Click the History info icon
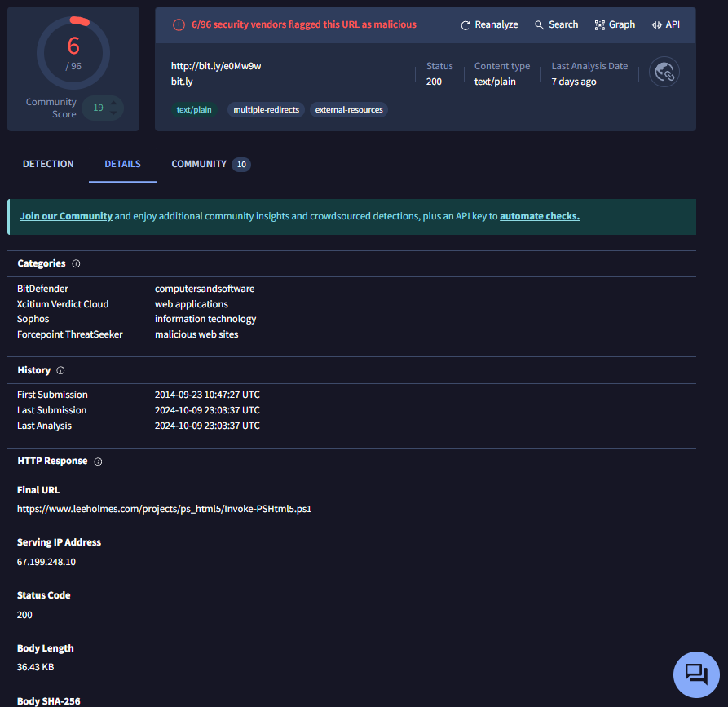This screenshot has width=728, height=707. [x=60, y=371]
